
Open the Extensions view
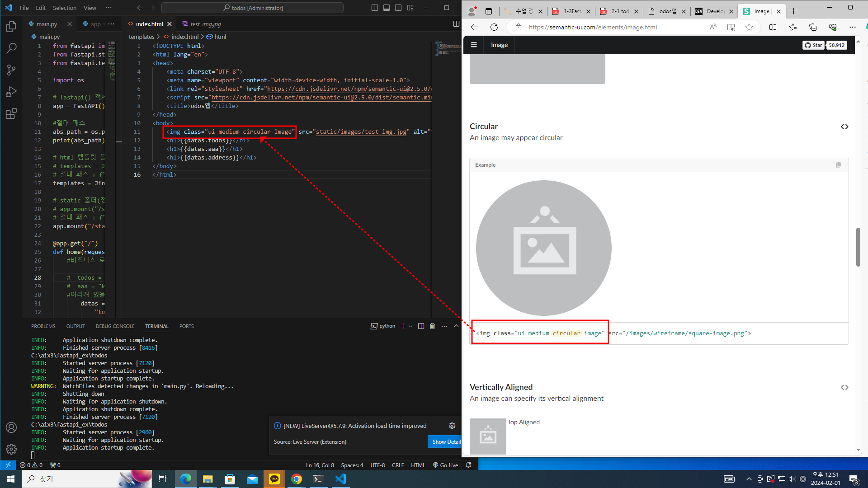click(x=11, y=113)
